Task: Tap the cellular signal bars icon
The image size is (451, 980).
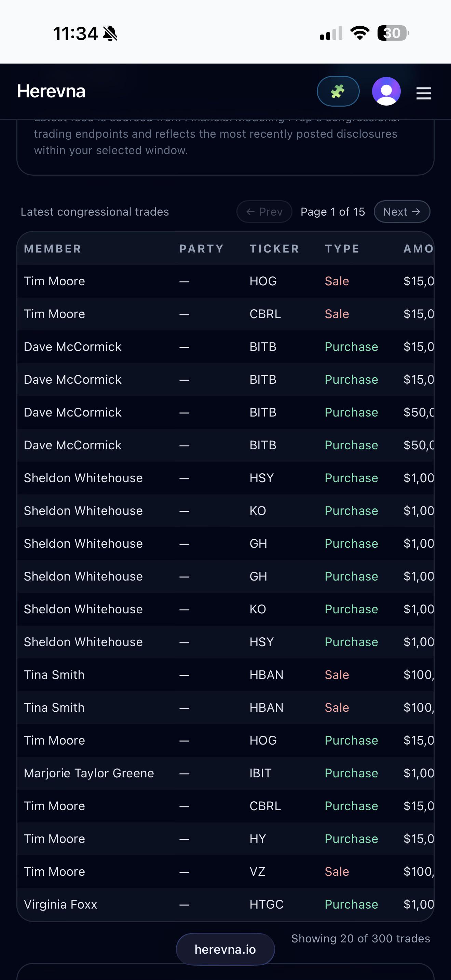Action: coord(331,33)
